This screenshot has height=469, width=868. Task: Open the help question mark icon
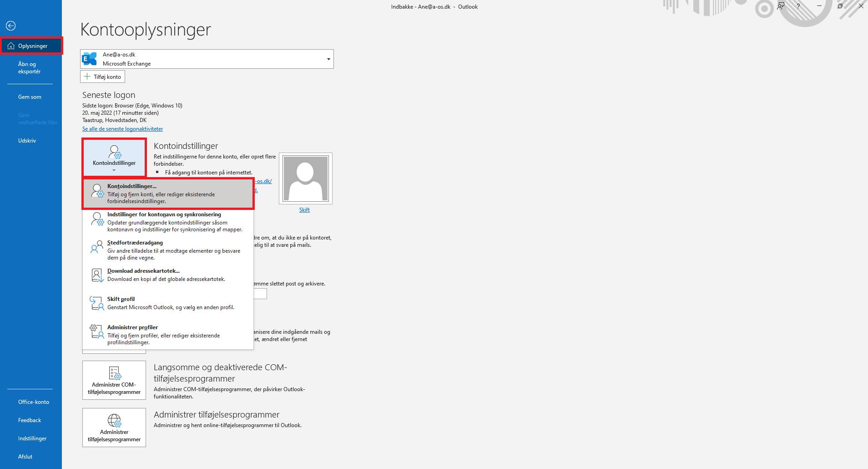click(x=798, y=6)
